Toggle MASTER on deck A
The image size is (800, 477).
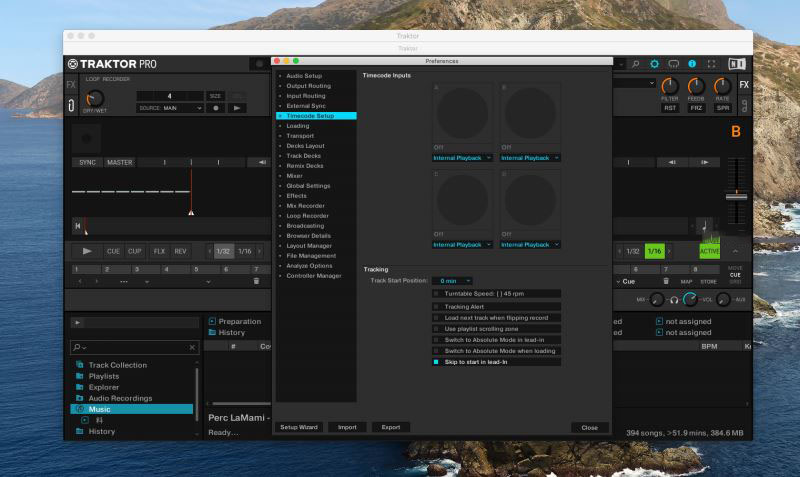(x=119, y=162)
